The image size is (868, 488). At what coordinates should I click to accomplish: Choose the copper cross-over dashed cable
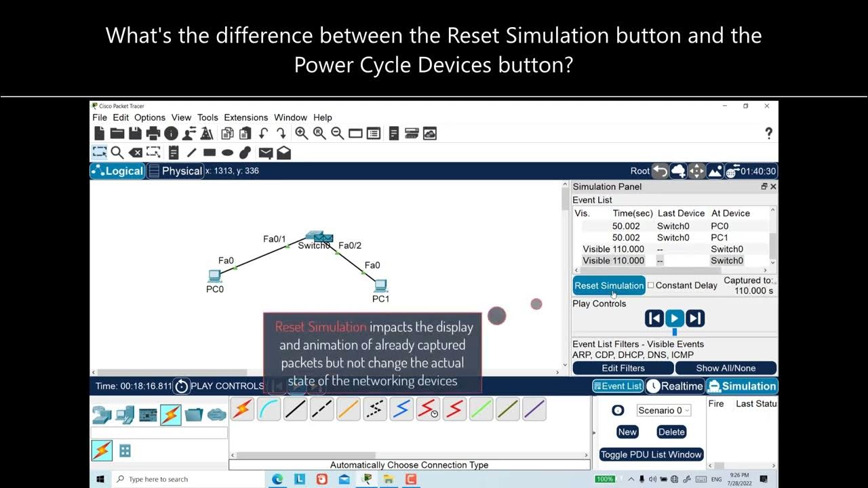[322, 409]
